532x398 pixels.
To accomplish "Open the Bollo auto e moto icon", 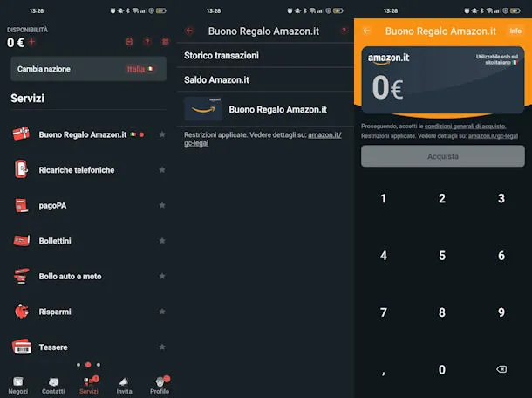I will [x=22, y=276].
